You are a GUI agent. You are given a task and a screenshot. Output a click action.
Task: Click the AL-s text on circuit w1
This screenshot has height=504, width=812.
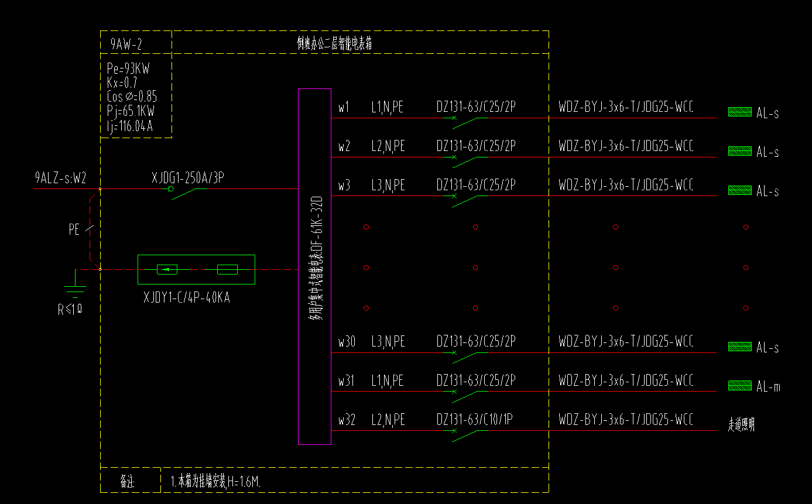(768, 114)
